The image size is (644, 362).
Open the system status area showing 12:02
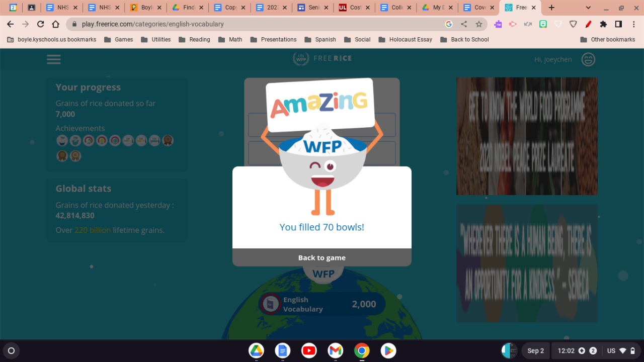(596, 350)
